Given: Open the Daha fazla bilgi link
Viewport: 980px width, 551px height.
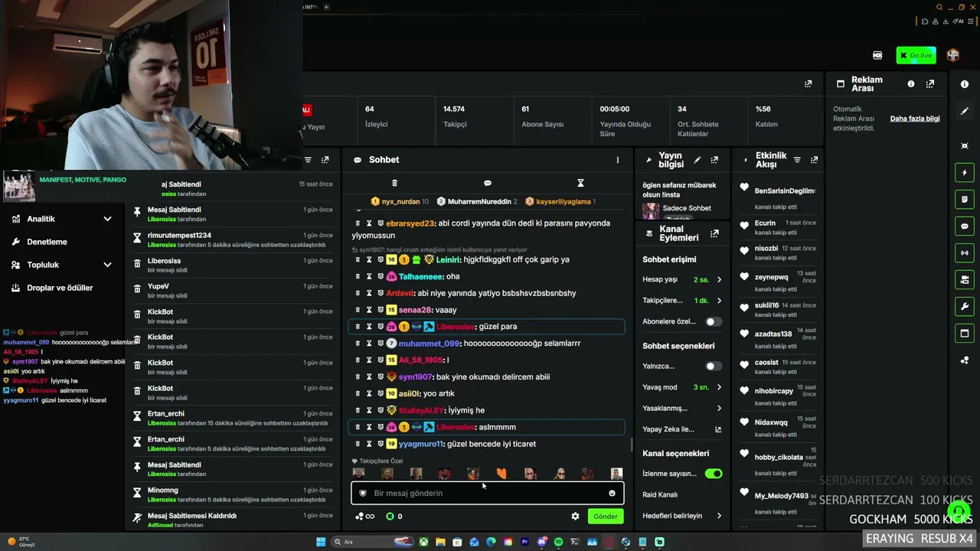Looking at the screenshot, I should tap(915, 119).
